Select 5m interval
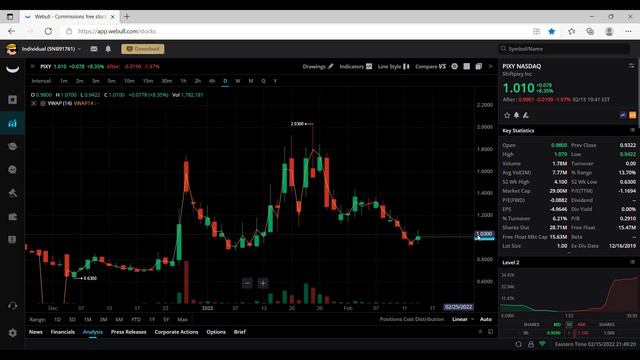 [x=111, y=81]
